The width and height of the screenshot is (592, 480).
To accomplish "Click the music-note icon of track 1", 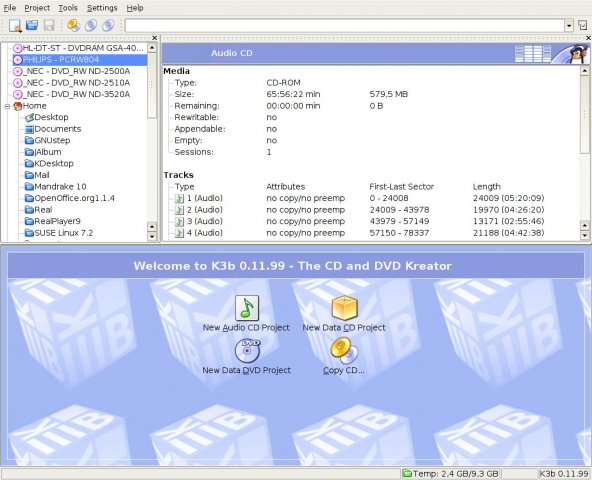I will pyautogui.click(x=180, y=198).
